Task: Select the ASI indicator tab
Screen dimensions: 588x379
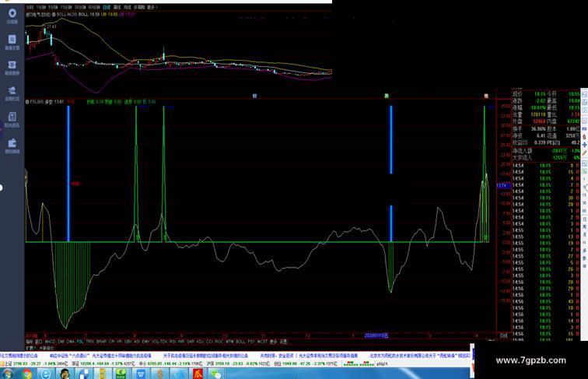Action: pos(137,342)
